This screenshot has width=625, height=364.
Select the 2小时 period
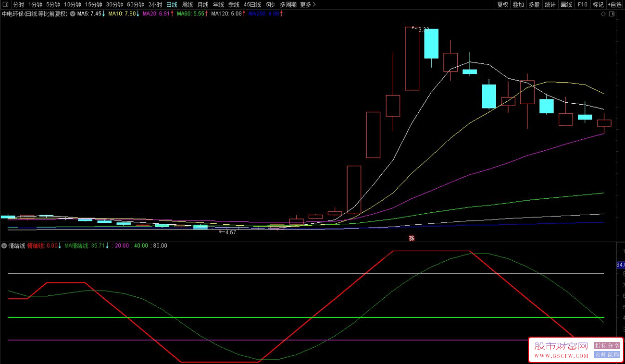tap(155, 4)
